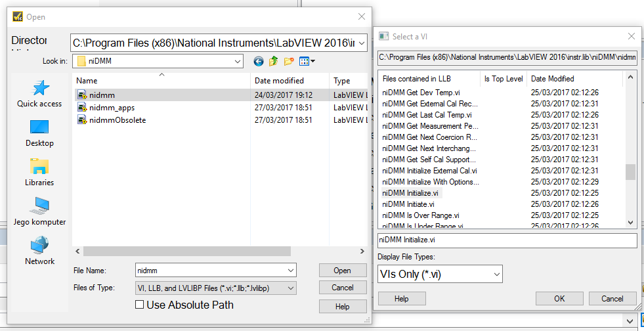Click the Back navigation icon in Open dialog
The image size is (644, 331).
pos(259,62)
